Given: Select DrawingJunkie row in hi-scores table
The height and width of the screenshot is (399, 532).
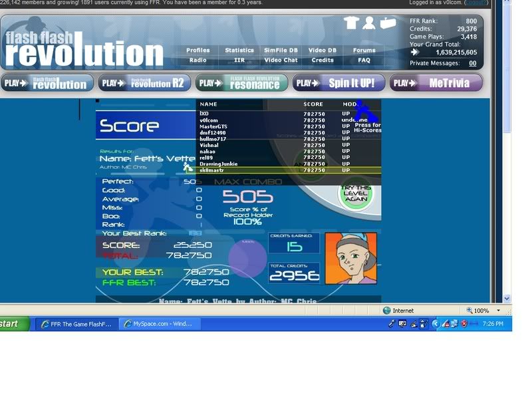Looking at the screenshot, I should click(289, 164).
